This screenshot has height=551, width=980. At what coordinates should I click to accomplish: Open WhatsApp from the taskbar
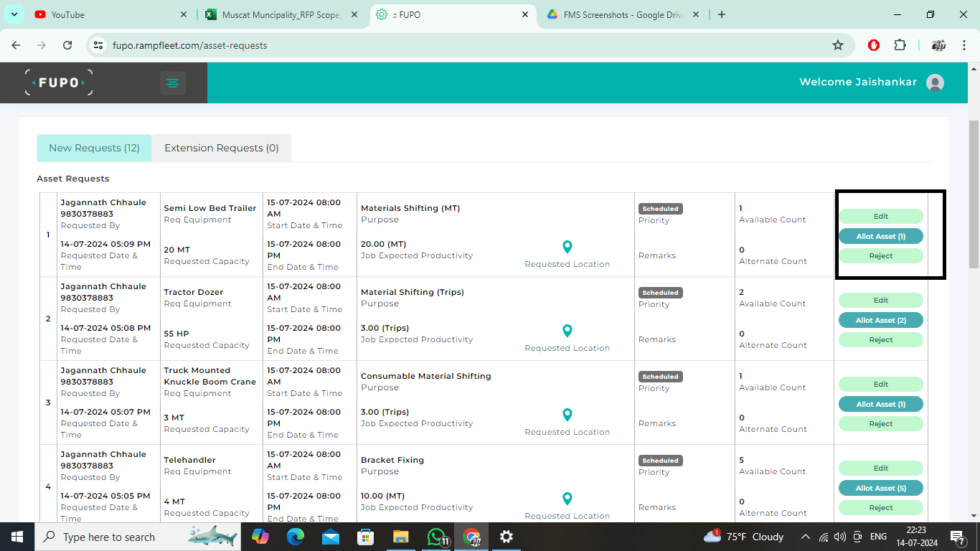(436, 537)
